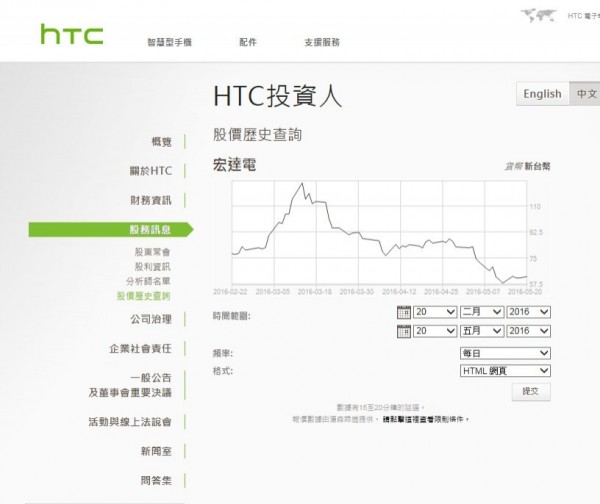
Task: Open 概覽 in the sidebar
Action: 161,142
